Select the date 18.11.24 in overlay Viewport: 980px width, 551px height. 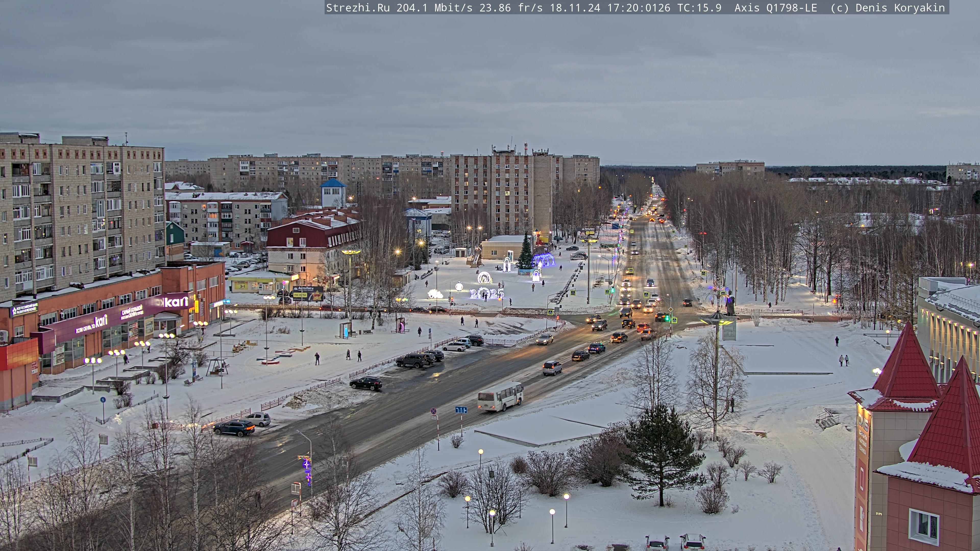tap(575, 8)
